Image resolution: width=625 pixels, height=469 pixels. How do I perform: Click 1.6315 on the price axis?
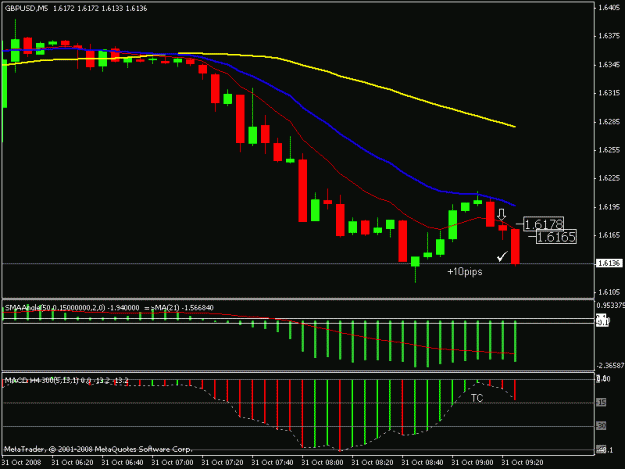609,93
